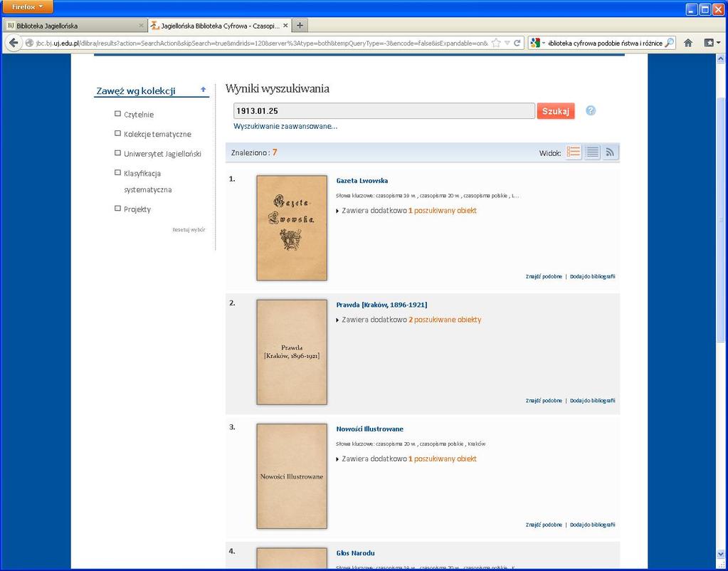
Task: Click the browser URL address field
Action: pyautogui.click(x=261, y=43)
